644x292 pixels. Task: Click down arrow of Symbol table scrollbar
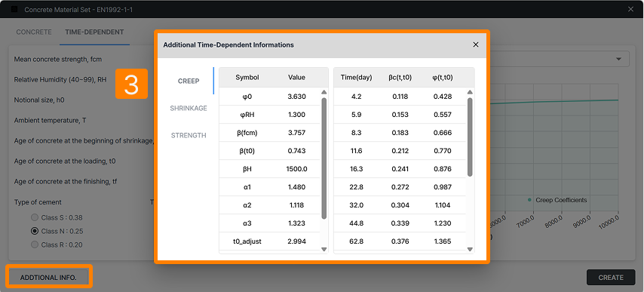pyautogui.click(x=324, y=249)
